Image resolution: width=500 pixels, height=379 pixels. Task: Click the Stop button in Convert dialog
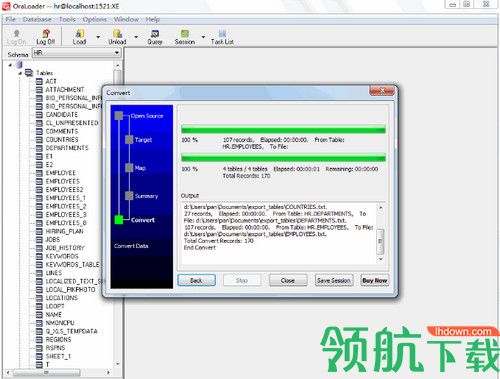[242, 280]
